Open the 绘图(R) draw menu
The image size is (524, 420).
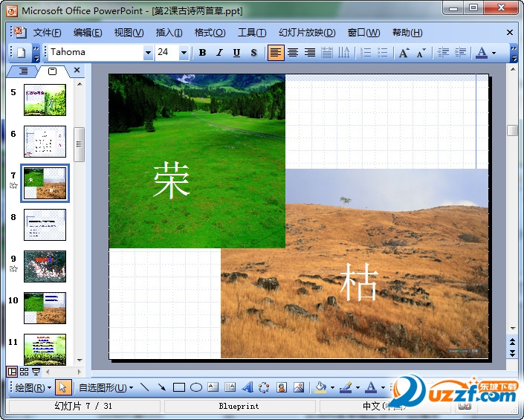coord(33,387)
